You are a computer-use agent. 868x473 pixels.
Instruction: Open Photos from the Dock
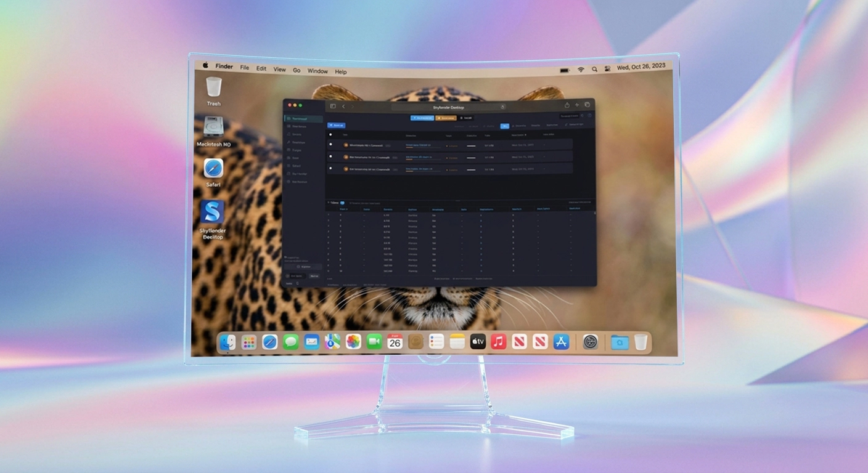(x=353, y=342)
